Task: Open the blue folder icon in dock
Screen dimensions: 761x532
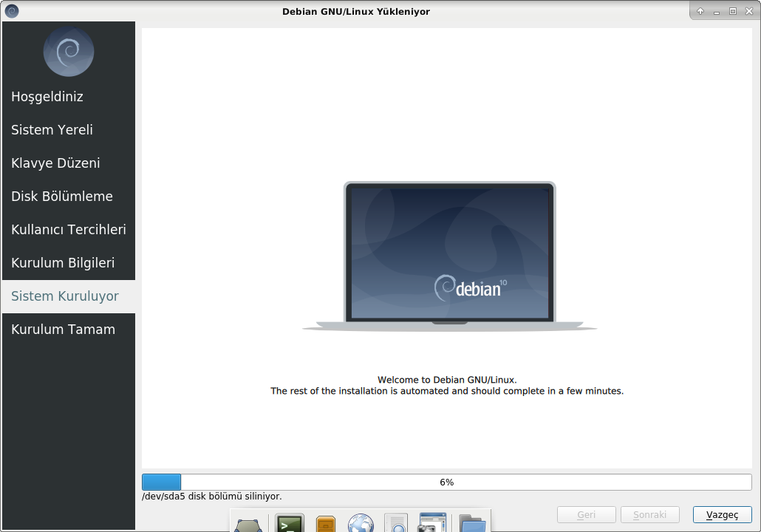Action: (472, 523)
